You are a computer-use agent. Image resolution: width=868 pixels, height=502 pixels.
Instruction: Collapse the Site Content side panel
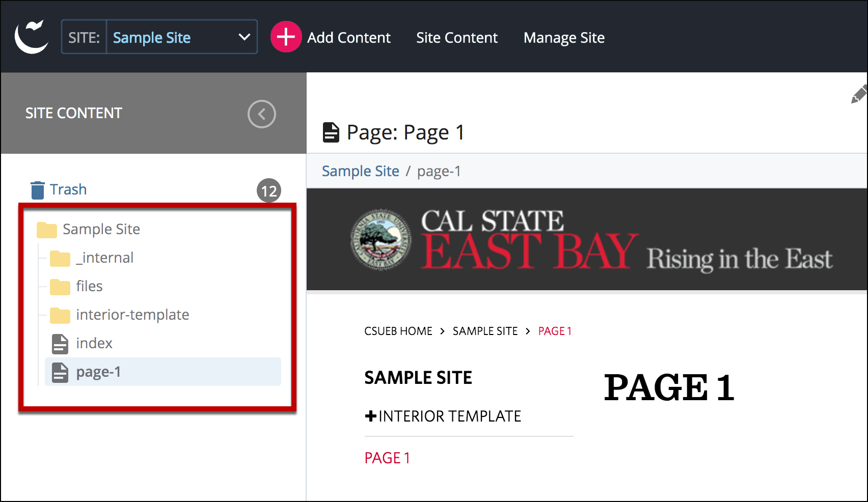(x=262, y=114)
